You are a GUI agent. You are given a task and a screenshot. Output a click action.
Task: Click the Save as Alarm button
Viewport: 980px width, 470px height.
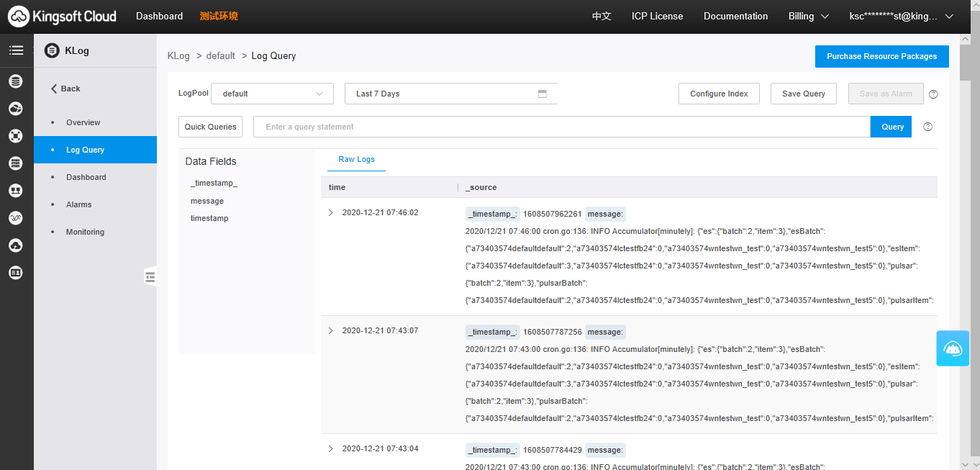point(886,94)
